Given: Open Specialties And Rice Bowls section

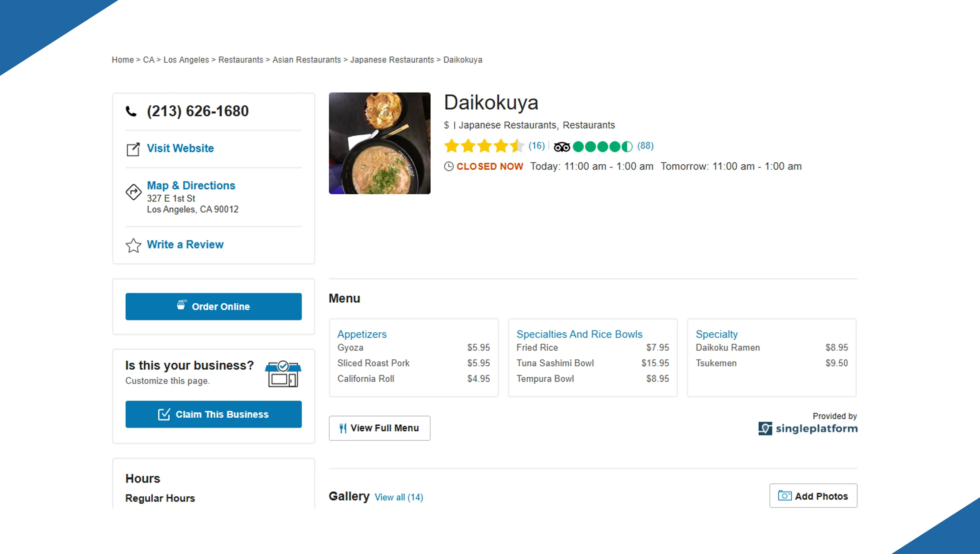Looking at the screenshot, I should pos(579,334).
